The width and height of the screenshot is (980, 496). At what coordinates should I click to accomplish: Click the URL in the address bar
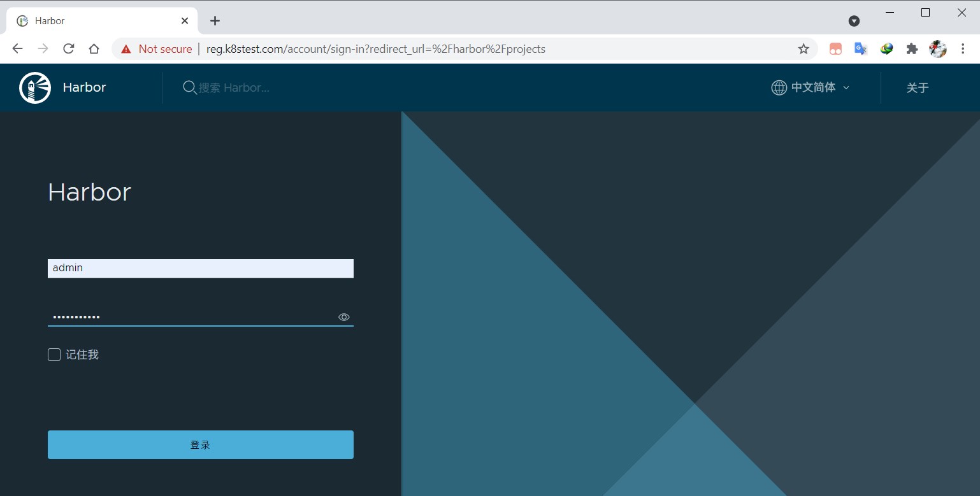(376, 49)
